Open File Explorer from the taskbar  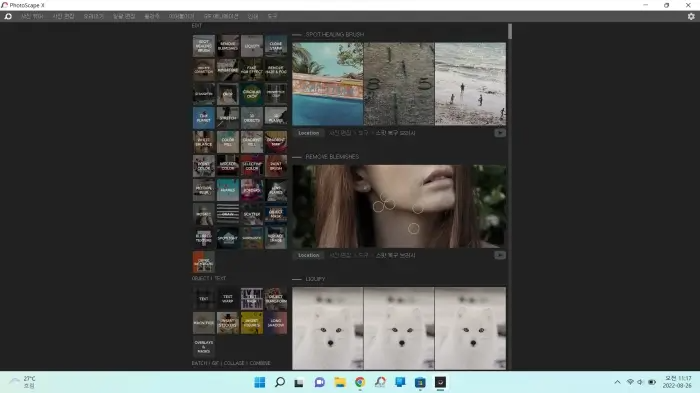[x=340, y=382]
